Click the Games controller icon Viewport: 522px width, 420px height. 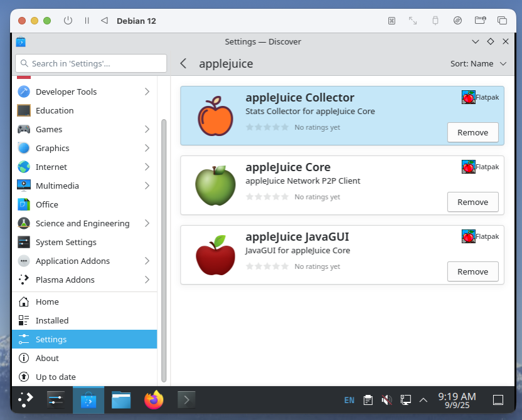click(x=24, y=129)
